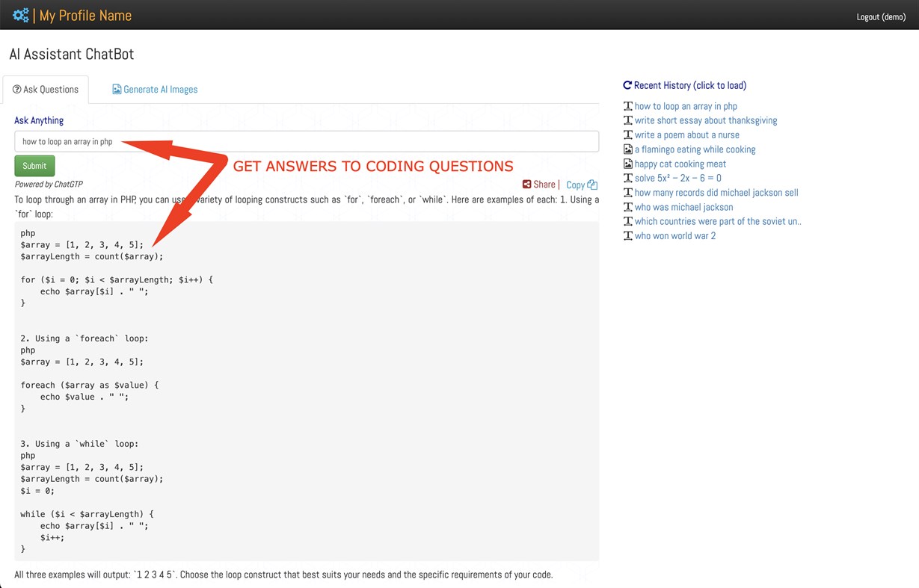Click text icon beside 'how many records' entry

(x=628, y=193)
